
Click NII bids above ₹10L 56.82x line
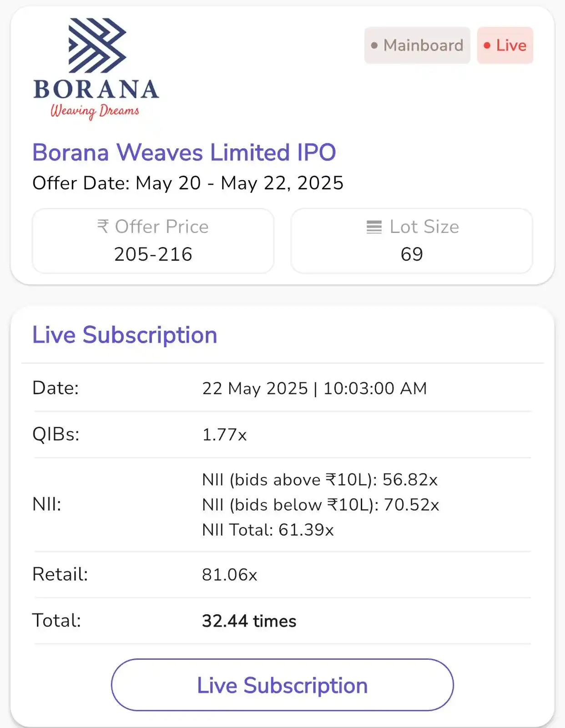coord(320,480)
